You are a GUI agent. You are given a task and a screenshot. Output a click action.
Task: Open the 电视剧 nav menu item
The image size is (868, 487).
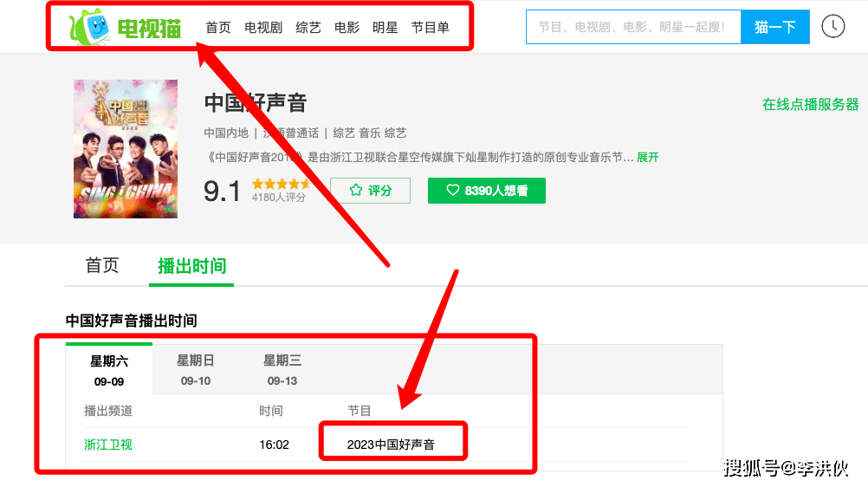click(x=263, y=28)
